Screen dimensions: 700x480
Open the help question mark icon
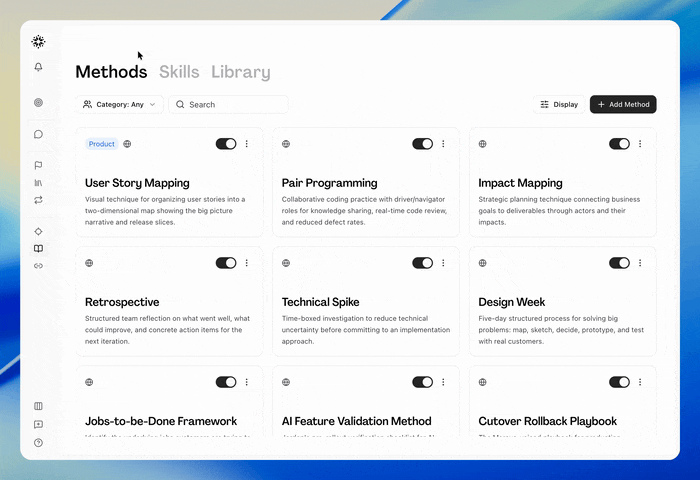click(x=38, y=442)
